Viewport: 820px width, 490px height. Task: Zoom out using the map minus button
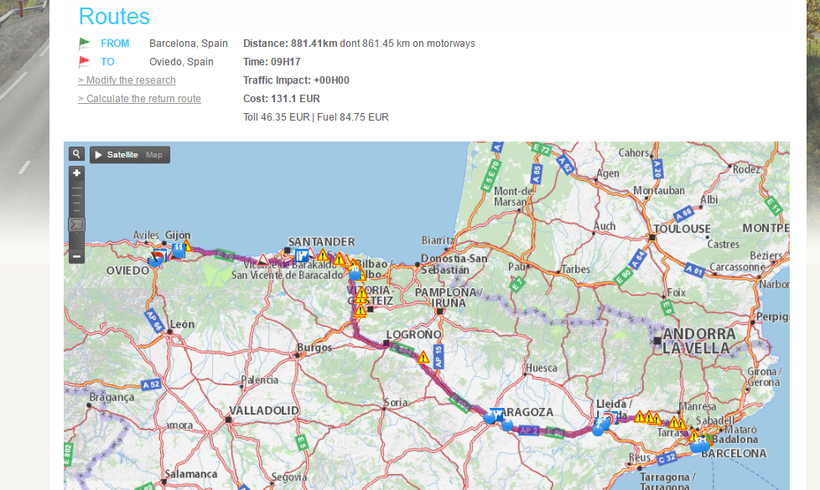click(x=77, y=256)
